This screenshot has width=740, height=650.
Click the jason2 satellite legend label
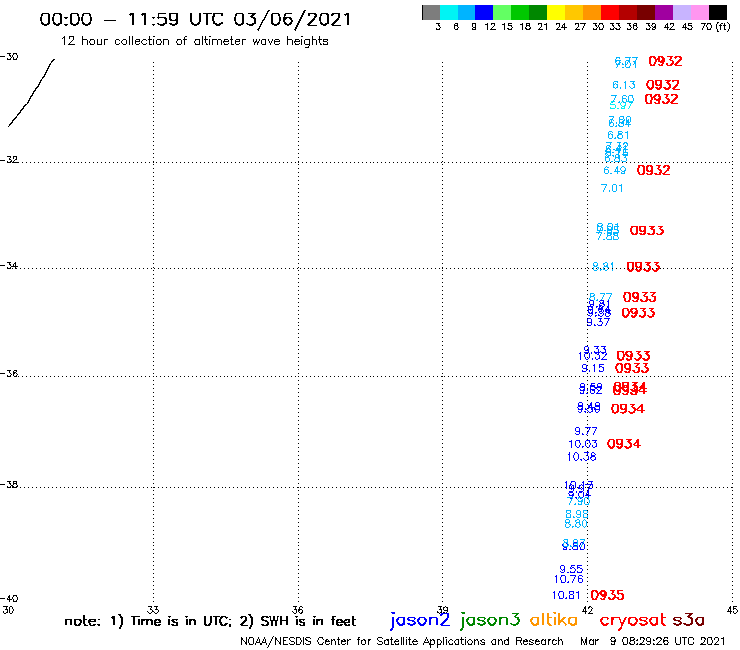[x=420, y=620]
